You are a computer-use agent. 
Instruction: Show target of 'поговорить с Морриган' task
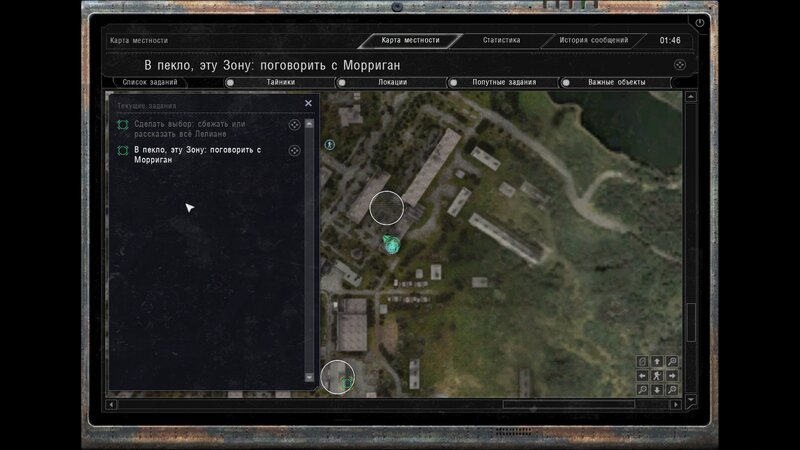tap(294, 151)
